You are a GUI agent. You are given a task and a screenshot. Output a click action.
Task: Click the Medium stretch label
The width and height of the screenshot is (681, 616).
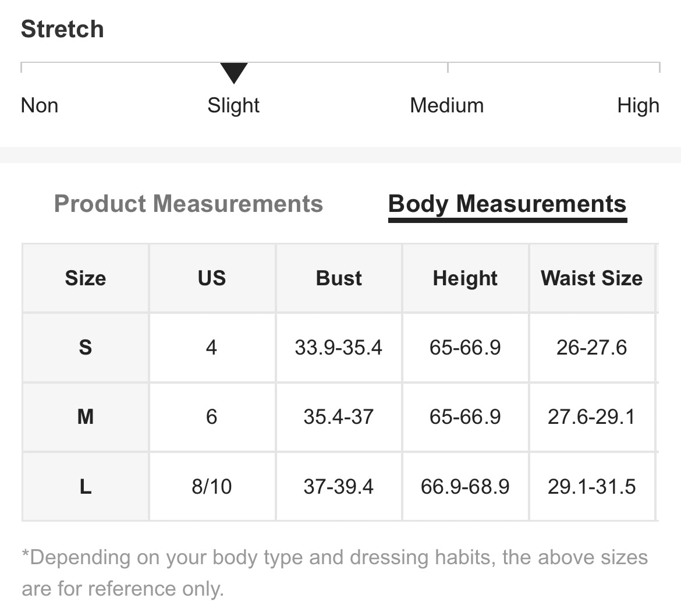pos(446,105)
